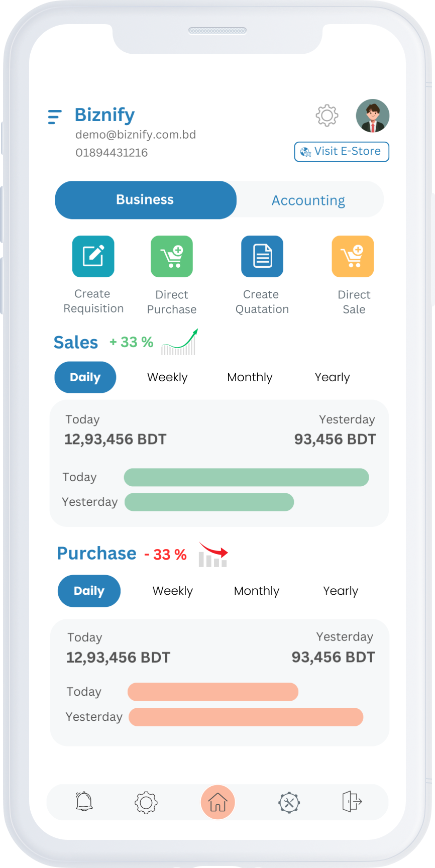Click the Create Quatation label
Image resolution: width=435 pixels, height=868 pixels.
click(262, 302)
